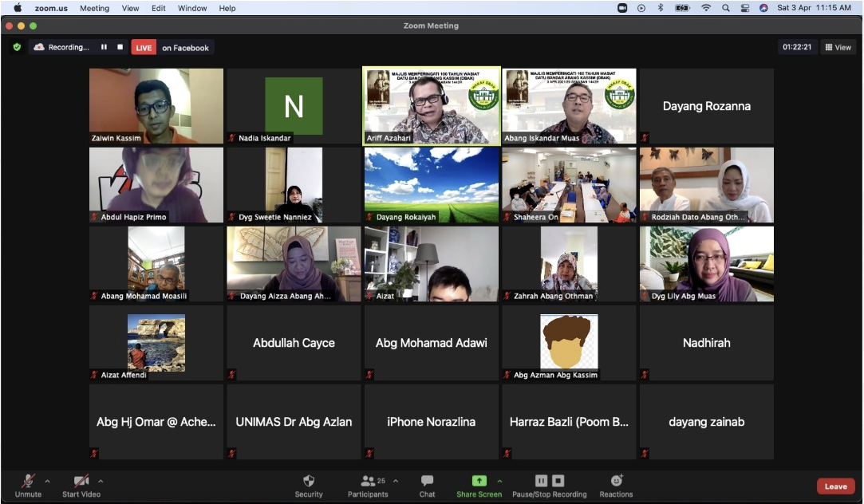Screen dimensions: 864x504
Task: Click the LIVE on Facebook indicator
Action: 172,48
